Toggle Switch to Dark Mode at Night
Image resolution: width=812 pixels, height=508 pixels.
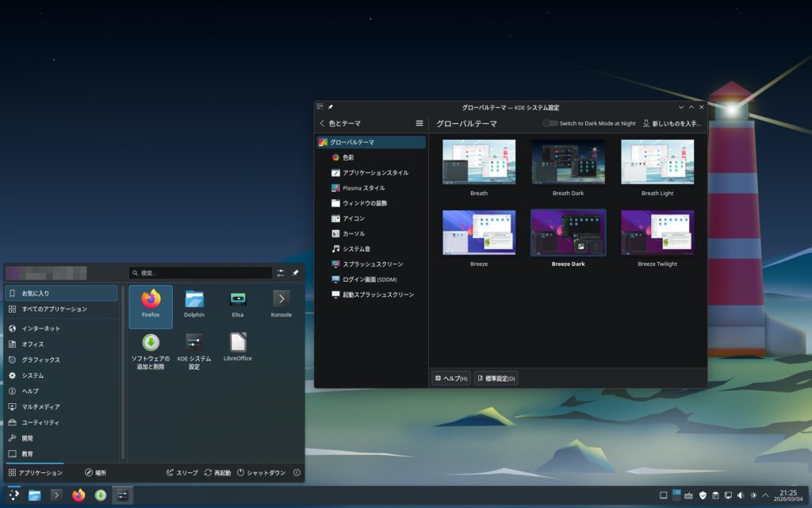tap(550, 124)
